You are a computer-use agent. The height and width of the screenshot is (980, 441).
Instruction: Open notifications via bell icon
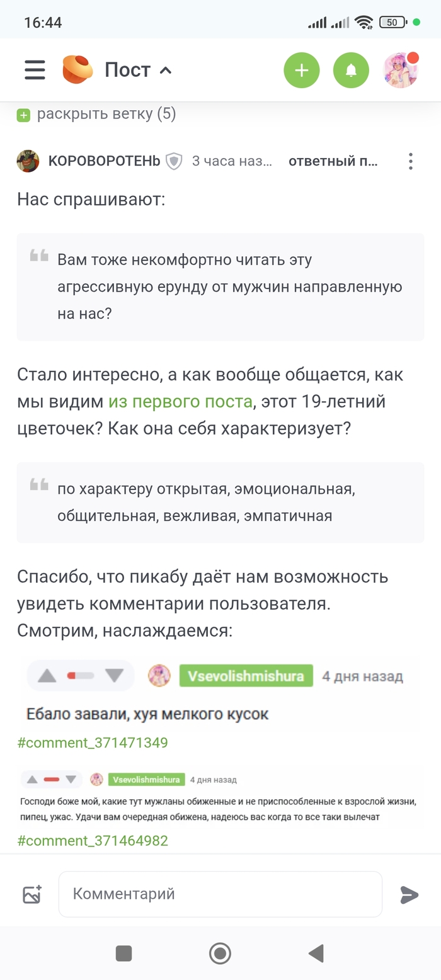pos(351,70)
